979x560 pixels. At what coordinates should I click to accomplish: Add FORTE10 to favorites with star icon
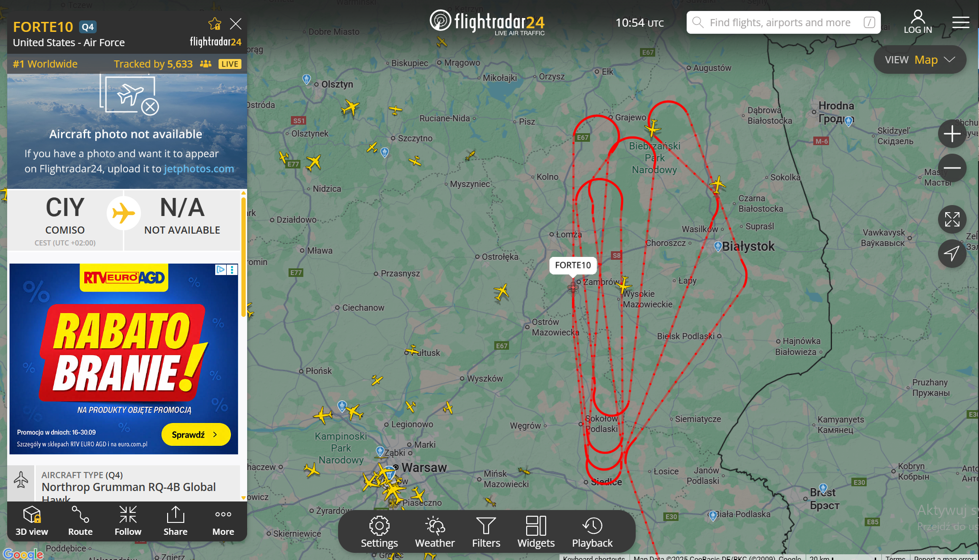215,24
